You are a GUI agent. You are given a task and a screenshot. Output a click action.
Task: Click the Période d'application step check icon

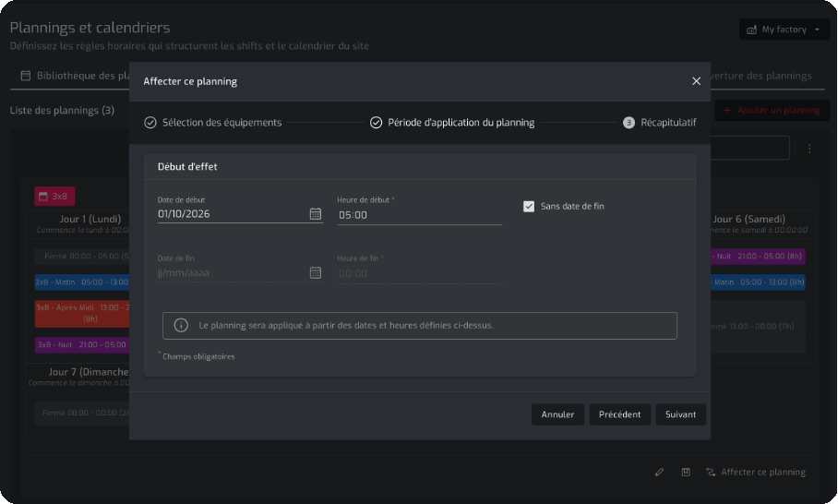pyautogui.click(x=377, y=123)
